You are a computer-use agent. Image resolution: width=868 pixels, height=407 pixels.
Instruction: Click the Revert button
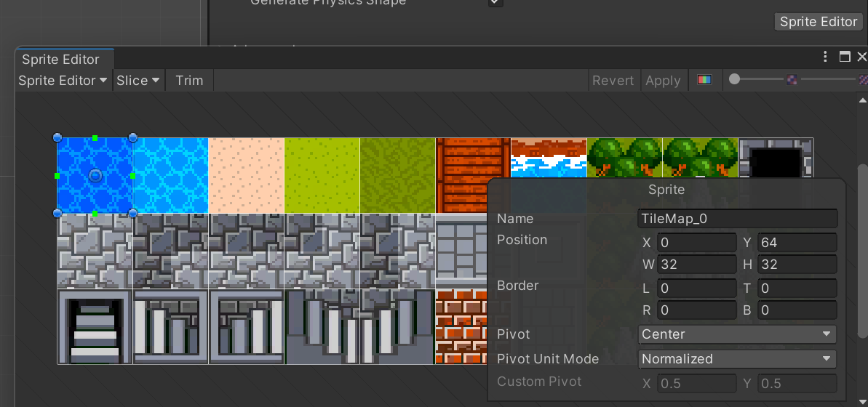[x=613, y=80]
